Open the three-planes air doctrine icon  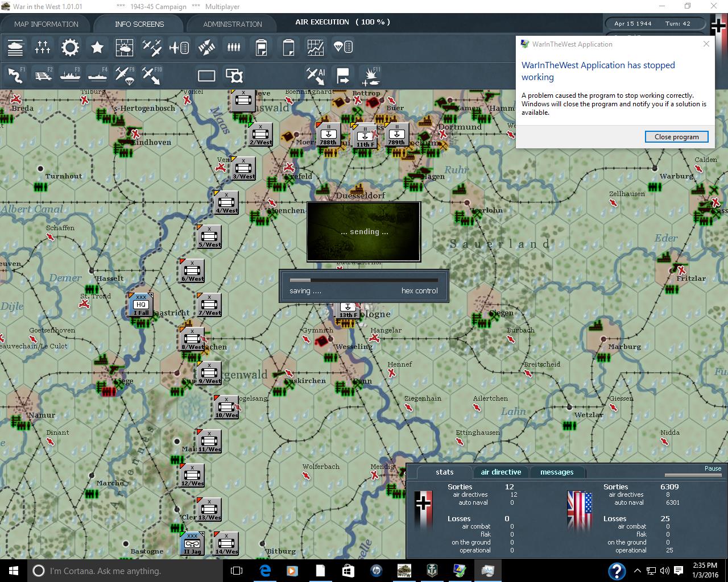click(x=152, y=47)
